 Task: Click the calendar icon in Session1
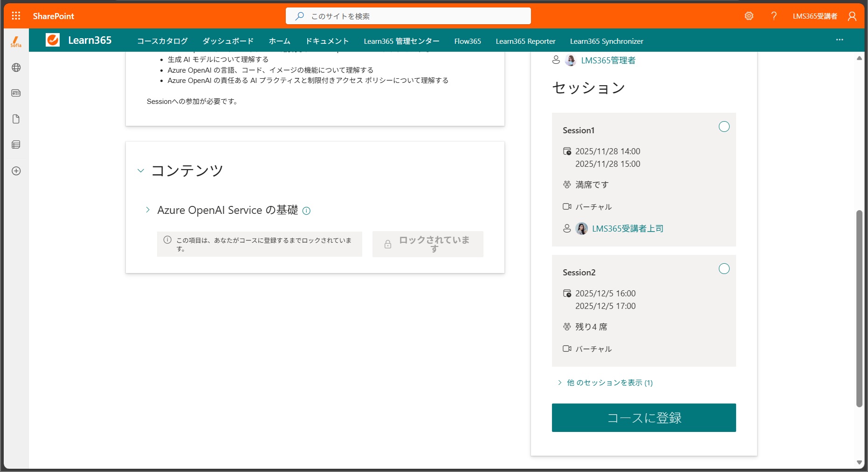pyautogui.click(x=567, y=151)
